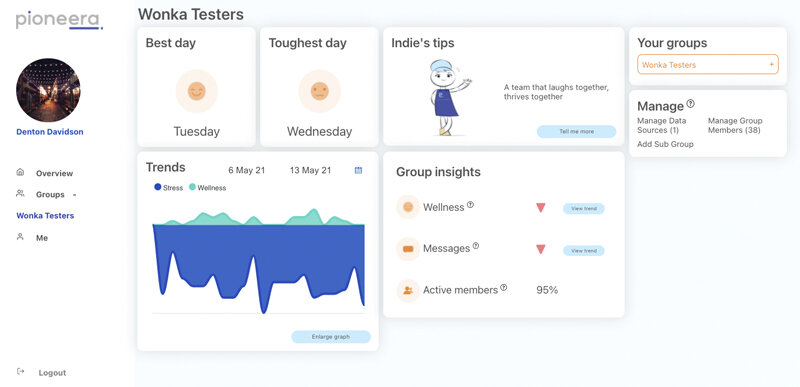The height and width of the screenshot is (387, 800).
Task: Click the Groups people icon in sidebar
Action: pos(20,194)
